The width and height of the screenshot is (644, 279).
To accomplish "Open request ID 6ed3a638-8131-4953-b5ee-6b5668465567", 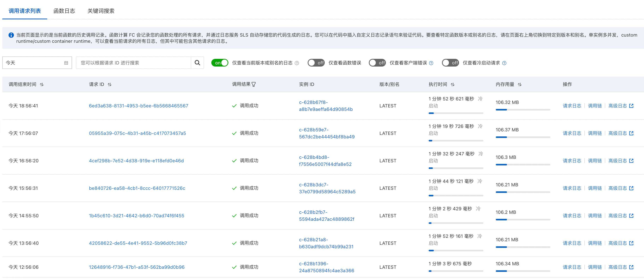I will pyautogui.click(x=139, y=106).
